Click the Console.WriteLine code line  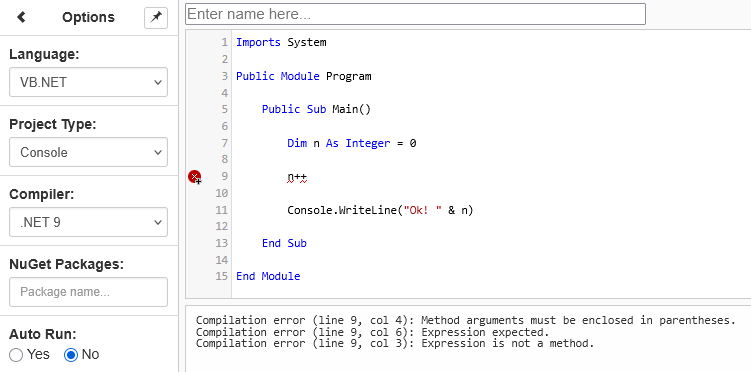(x=380, y=210)
